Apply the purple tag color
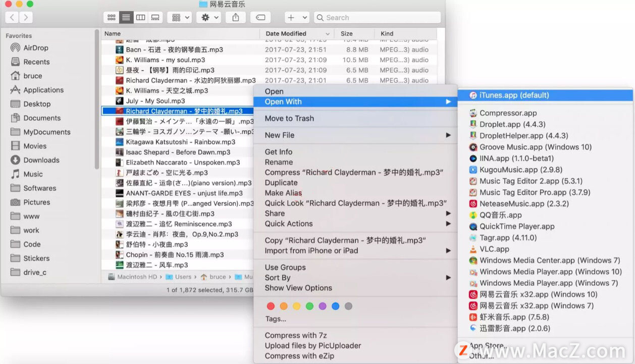This screenshot has width=635, height=364. 323,306
